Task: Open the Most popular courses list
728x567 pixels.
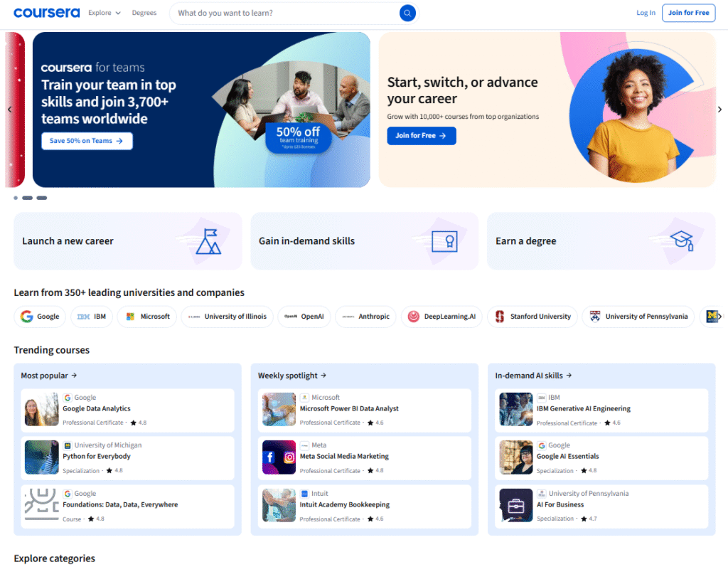Action: click(x=46, y=375)
